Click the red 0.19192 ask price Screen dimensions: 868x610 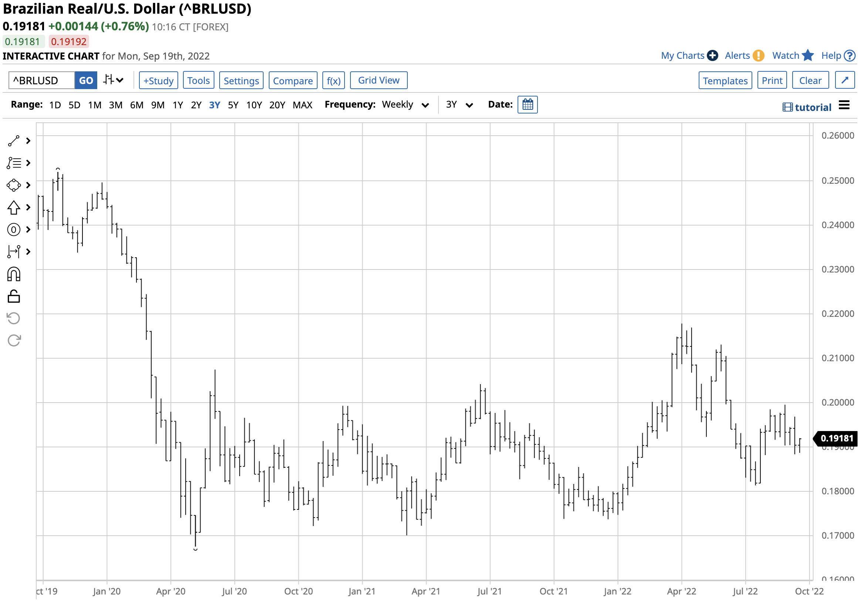point(69,42)
